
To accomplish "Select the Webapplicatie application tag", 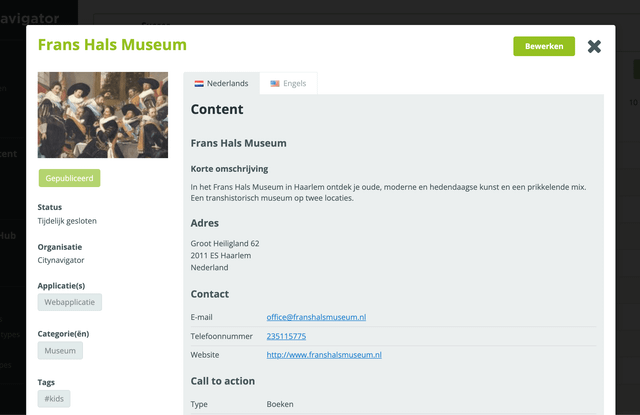I will tap(70, 302).
